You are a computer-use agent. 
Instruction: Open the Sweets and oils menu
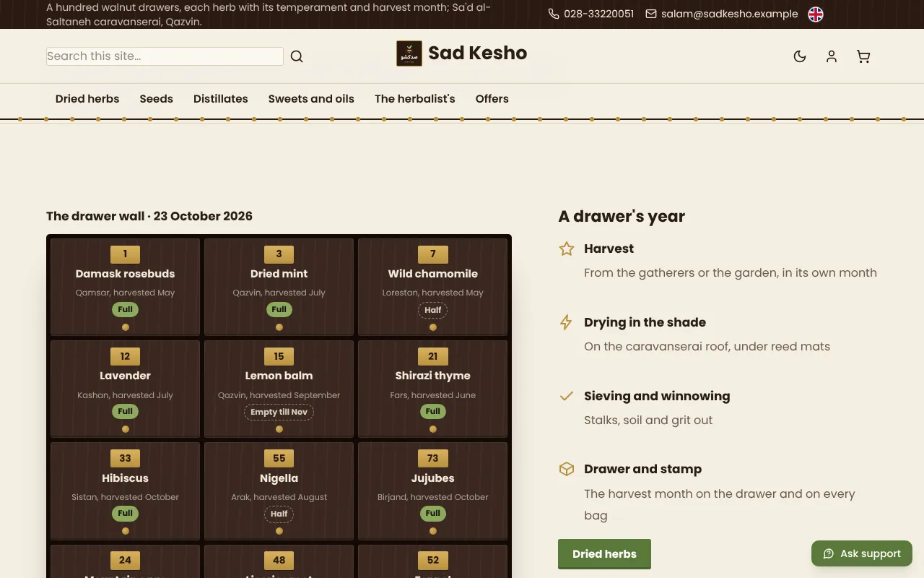click(311, 99)
